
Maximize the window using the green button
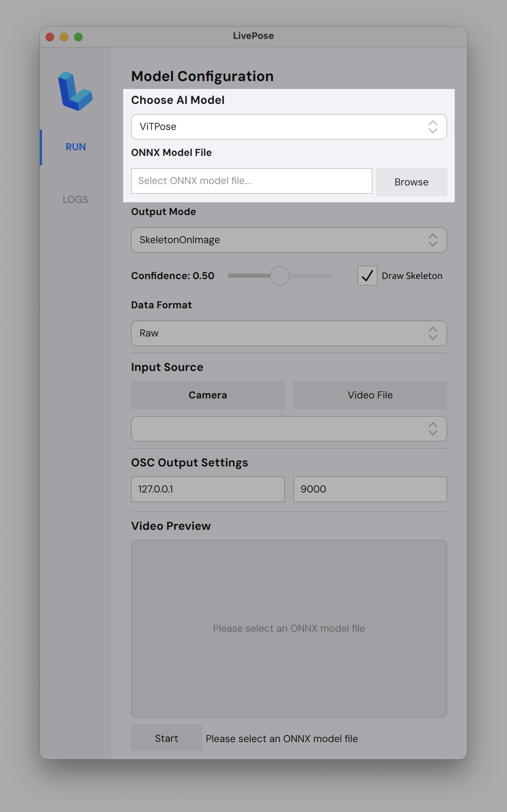click(78, 37)
